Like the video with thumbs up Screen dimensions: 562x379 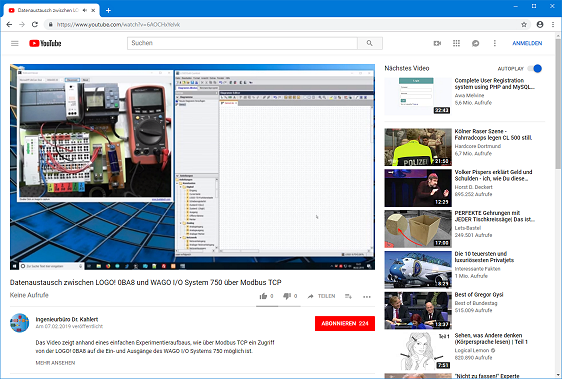point(263,296)
